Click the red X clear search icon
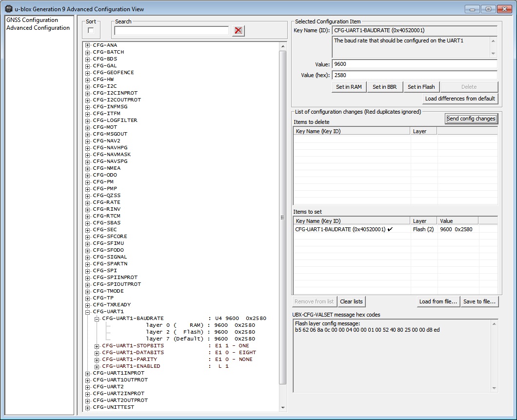The height and width of the screenshot is (420, 517). point(238,31)
